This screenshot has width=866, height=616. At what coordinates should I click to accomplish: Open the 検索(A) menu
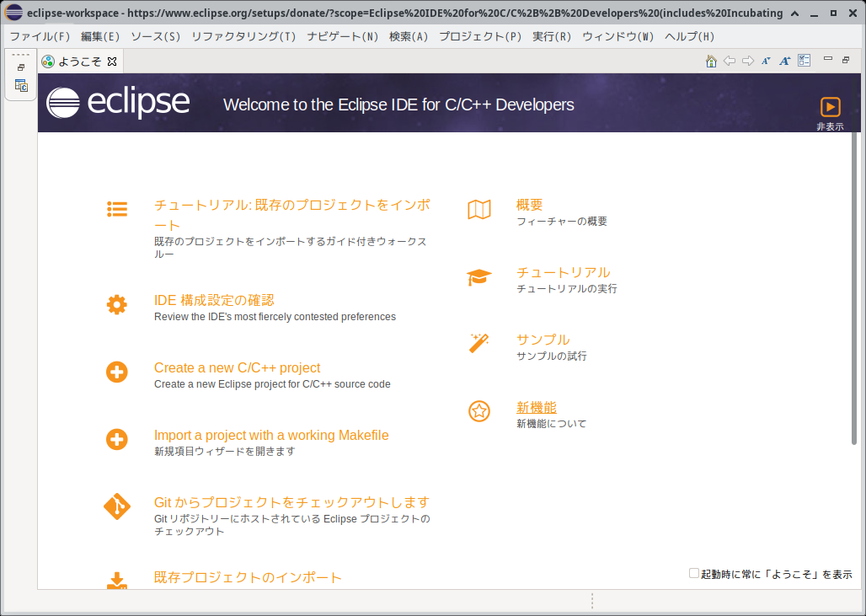408,36
